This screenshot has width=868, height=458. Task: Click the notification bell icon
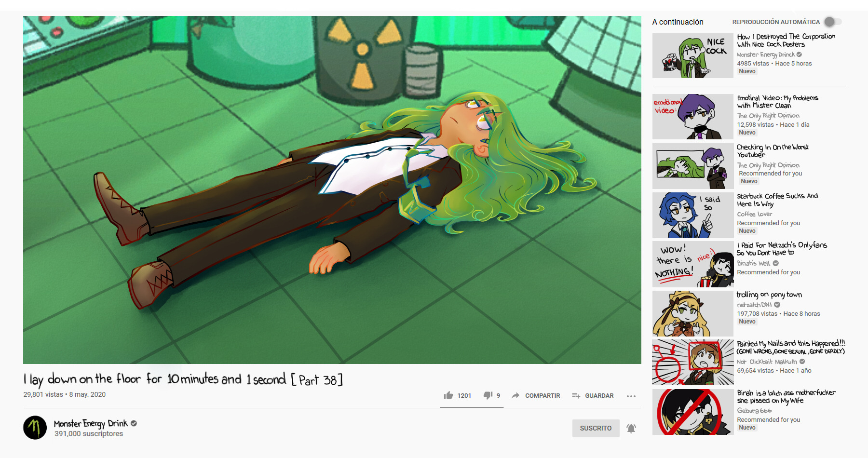pos(631,428)
